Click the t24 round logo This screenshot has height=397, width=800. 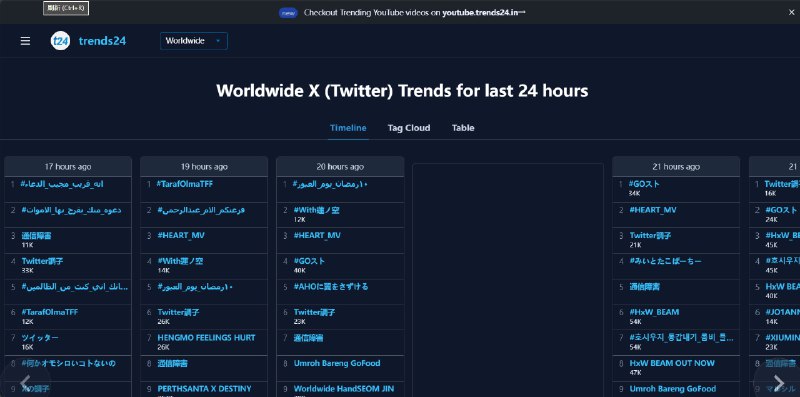click(x=60, y=41)
